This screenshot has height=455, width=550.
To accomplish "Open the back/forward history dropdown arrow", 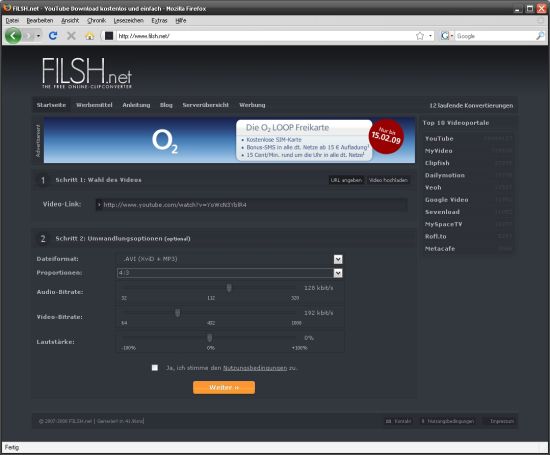I will 38,36.
